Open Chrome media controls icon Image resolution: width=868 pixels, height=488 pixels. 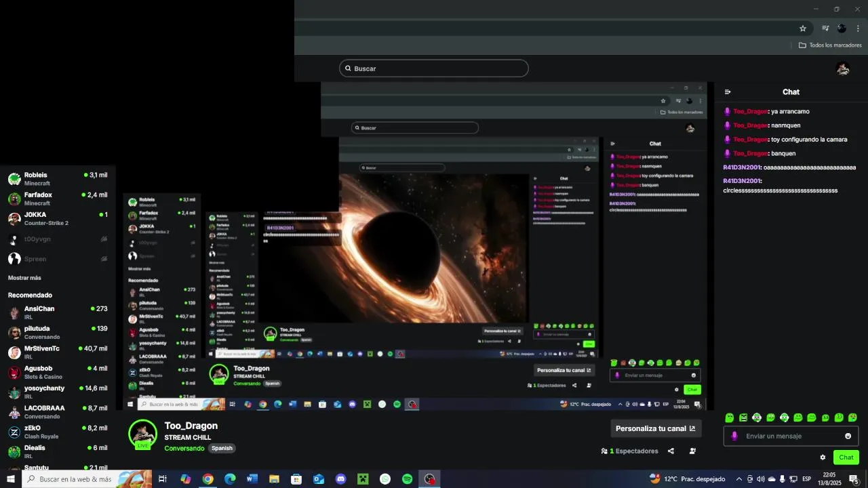(825, 28)
